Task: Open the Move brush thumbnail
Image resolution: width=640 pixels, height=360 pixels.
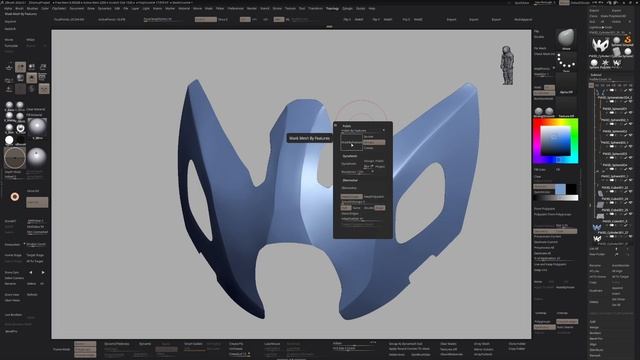Action: [x=566, y=39]
